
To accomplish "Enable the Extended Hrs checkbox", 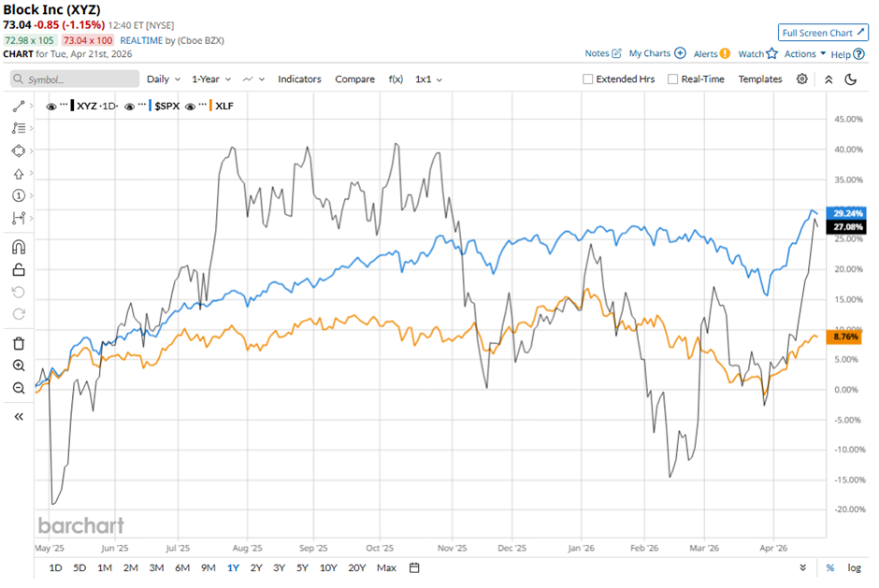I will click(588, 79).
